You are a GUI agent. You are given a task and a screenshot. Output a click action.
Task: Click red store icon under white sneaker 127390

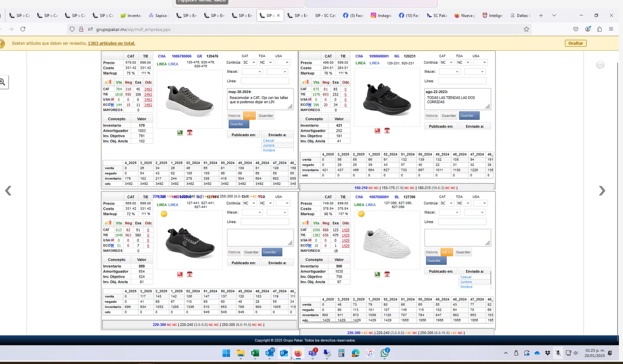387,274
